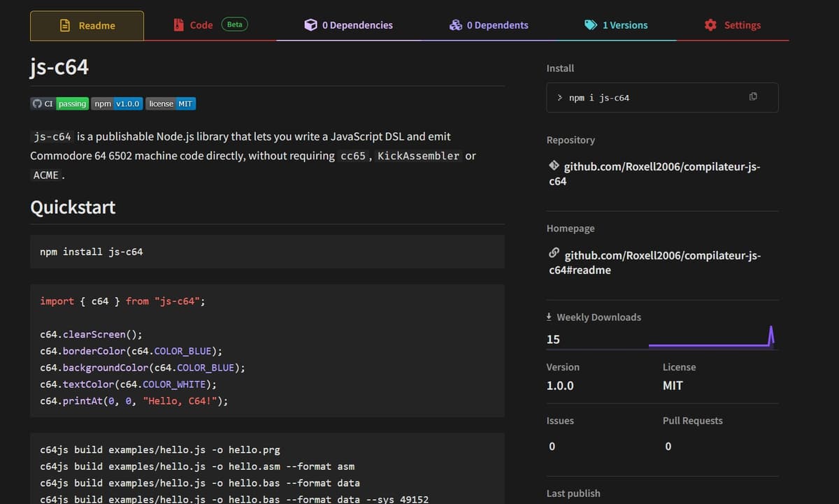Open the Readme tab
The height and width of the screenshot is (504, 839).
(87, 26)
